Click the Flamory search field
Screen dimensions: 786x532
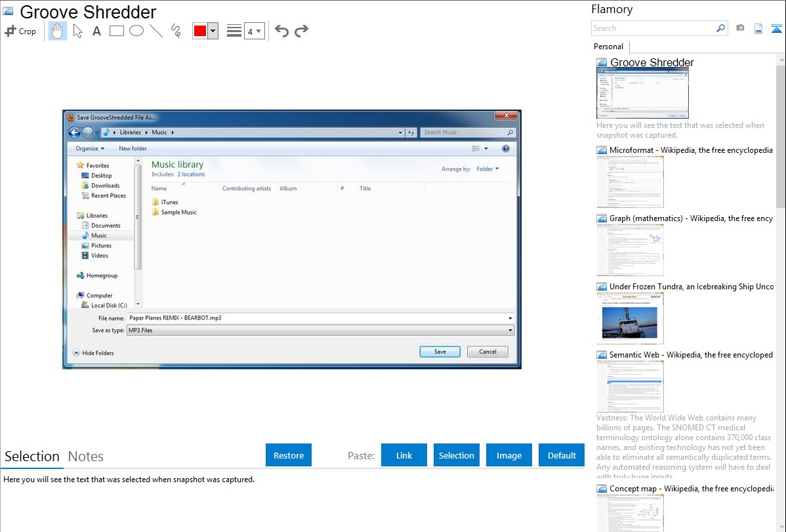pos(653,28)
